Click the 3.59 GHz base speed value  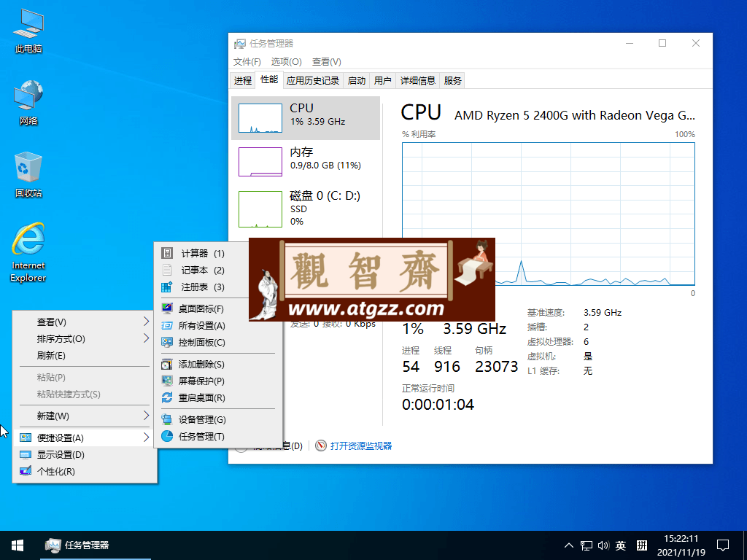pos(602,313)
